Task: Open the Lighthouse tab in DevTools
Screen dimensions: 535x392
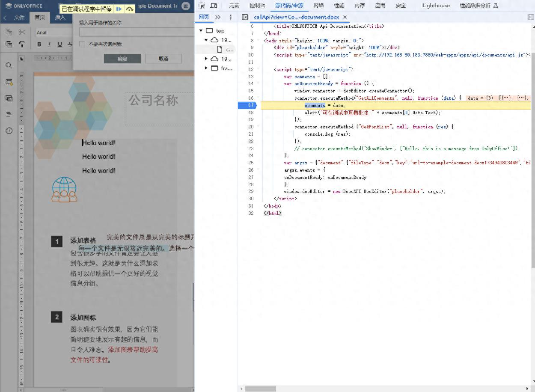Action: pos(436,6)
